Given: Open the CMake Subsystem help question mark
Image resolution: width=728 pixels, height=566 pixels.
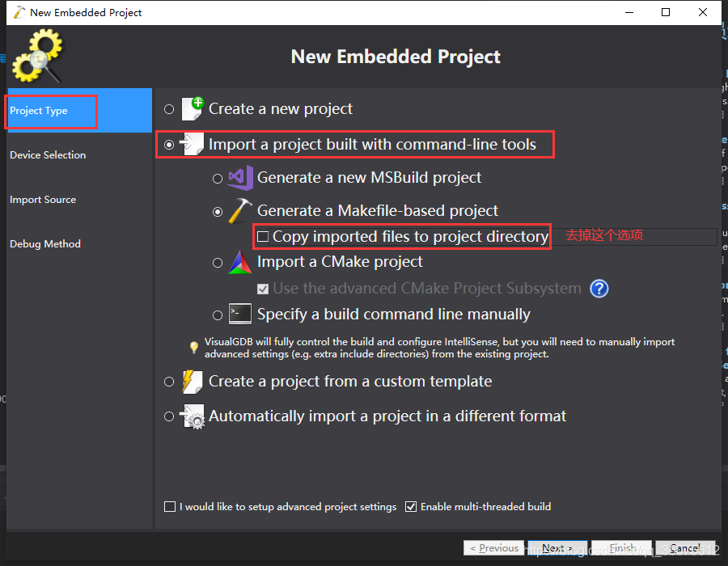Looking at the screenshot, I should [599, 289].
